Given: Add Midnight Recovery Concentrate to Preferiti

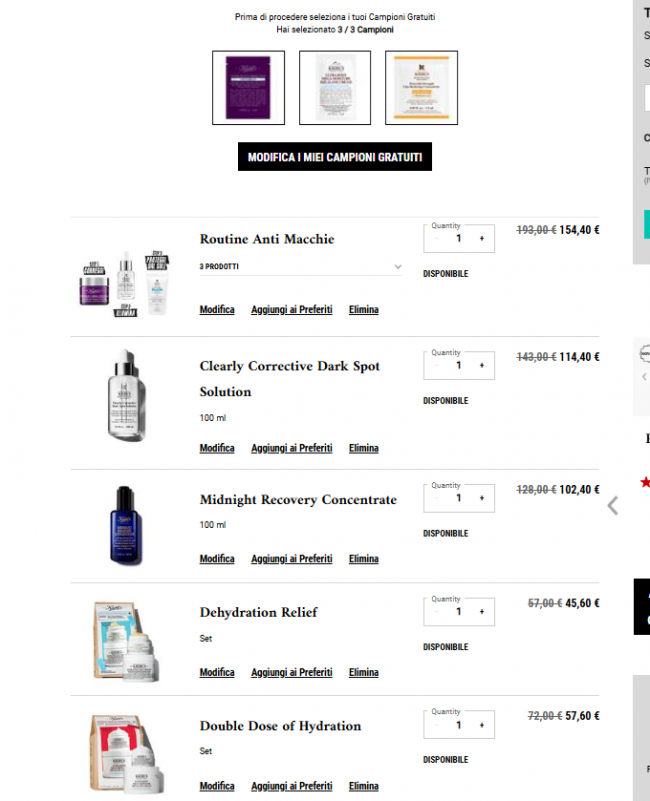Looking at the screenshot, I should (x=291, y=559).
